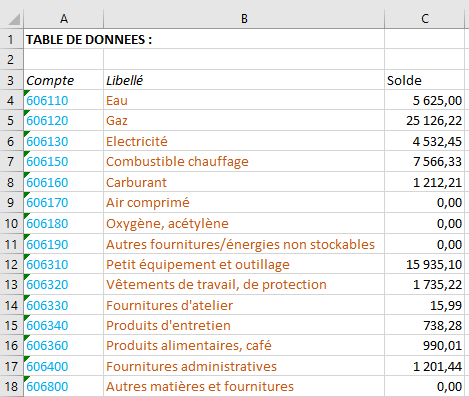Select row 18 header
This screenshot has height=397, width=469.
[11, 386]
